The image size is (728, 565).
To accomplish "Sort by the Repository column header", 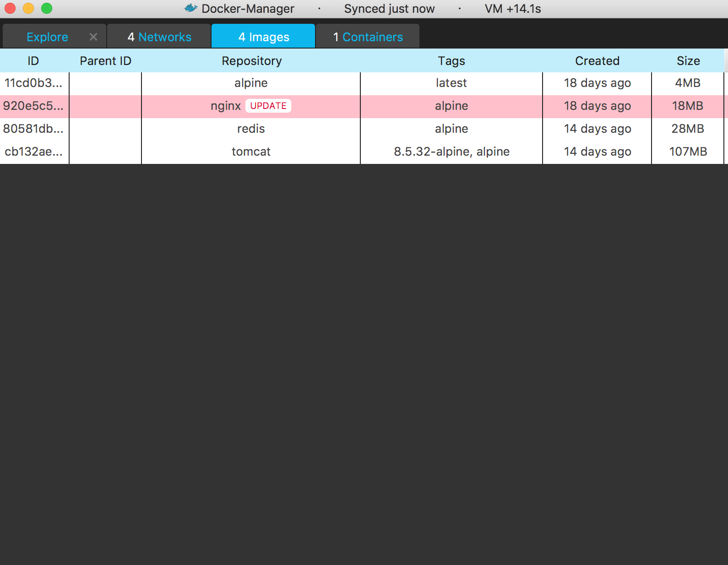I will 251,61.
